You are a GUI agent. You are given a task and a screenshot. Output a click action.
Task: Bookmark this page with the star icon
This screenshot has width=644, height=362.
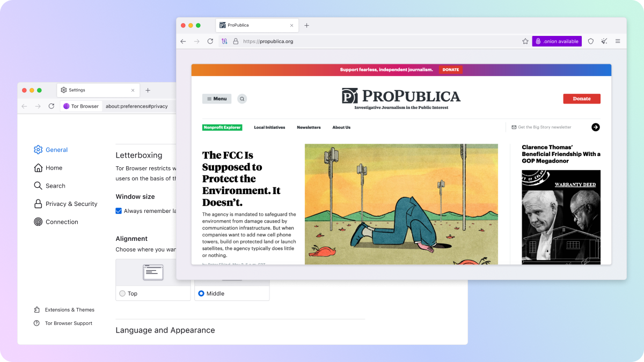pos(525,41)
